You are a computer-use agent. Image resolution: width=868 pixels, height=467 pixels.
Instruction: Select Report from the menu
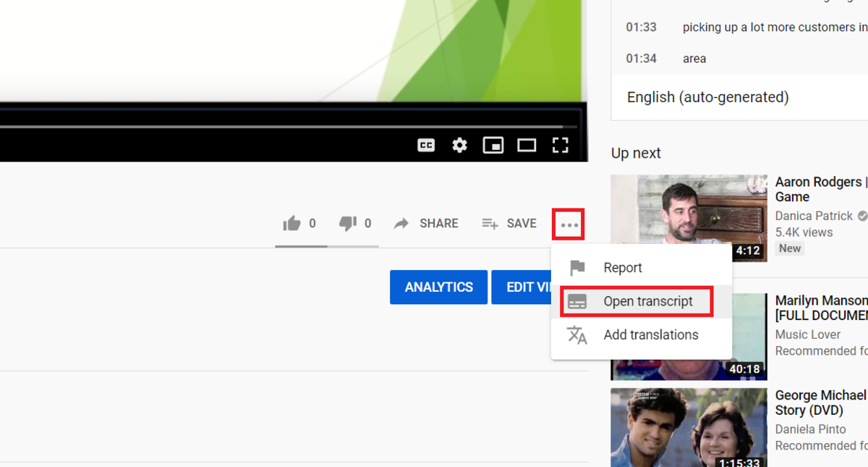coord(622,268)
